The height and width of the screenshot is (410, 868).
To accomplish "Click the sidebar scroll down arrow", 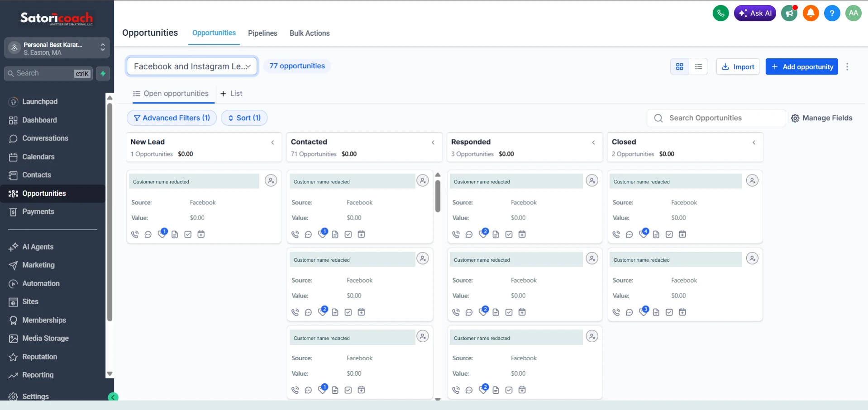I will pyautogui.click(x=110, y=374).
